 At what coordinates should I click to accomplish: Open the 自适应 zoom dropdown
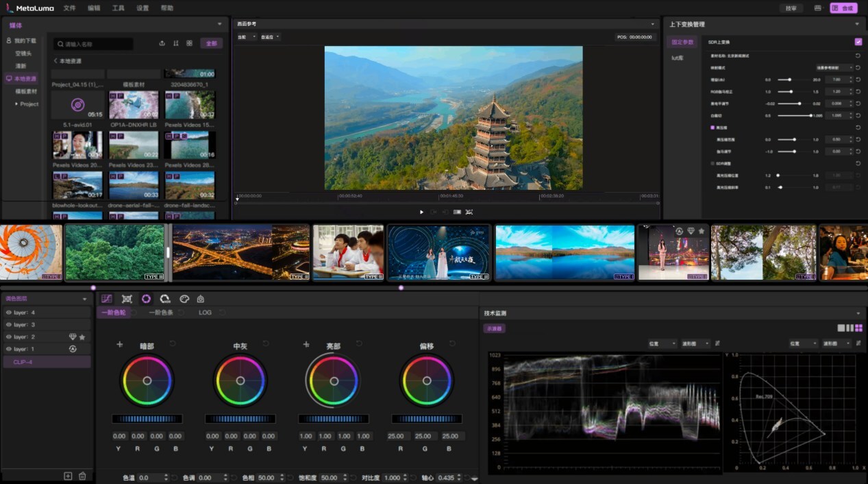(270, 37)
